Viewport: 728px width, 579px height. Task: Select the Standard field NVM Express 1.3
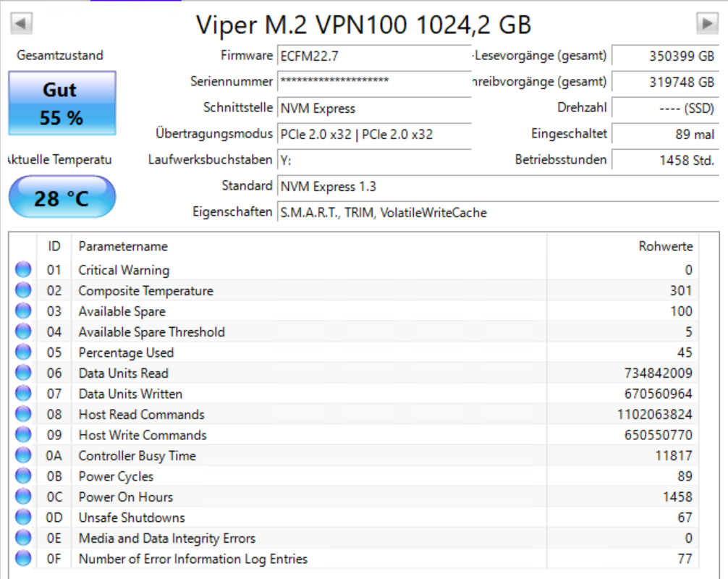(x=498, y=186)
